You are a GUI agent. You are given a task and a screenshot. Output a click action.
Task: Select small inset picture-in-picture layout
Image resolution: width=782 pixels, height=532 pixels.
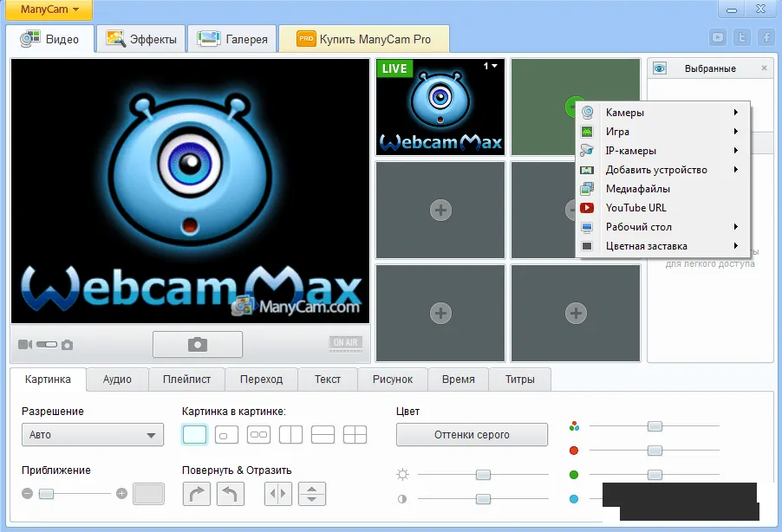pos(226,435)
